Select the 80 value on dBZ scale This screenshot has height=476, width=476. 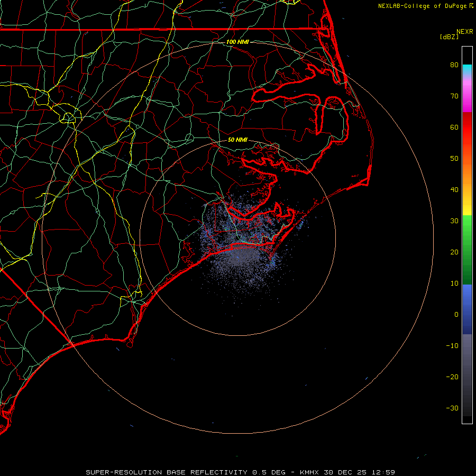pyautogui.click(x=454, y=65)
